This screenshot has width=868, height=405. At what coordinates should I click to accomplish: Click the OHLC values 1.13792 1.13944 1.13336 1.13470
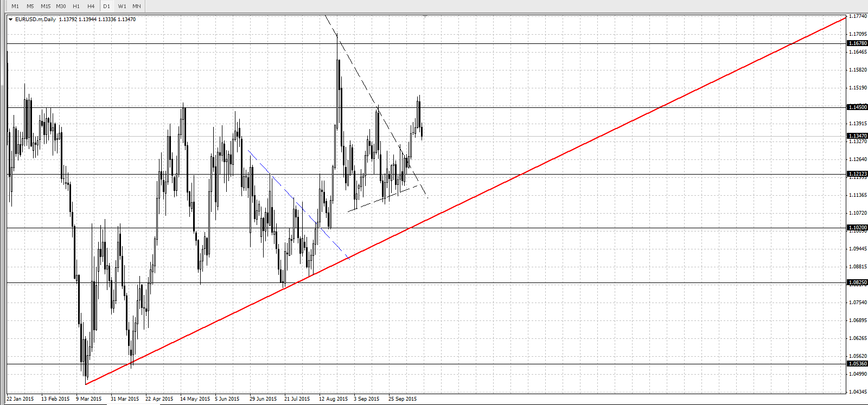[98, 20]
